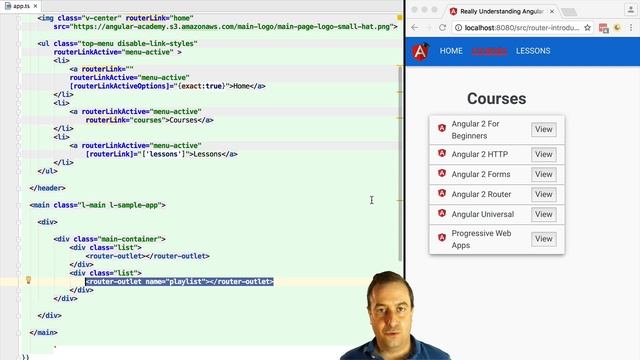Click the Angular logo in the page header
This screenshot has width=640, height=360.
[420, 51]
